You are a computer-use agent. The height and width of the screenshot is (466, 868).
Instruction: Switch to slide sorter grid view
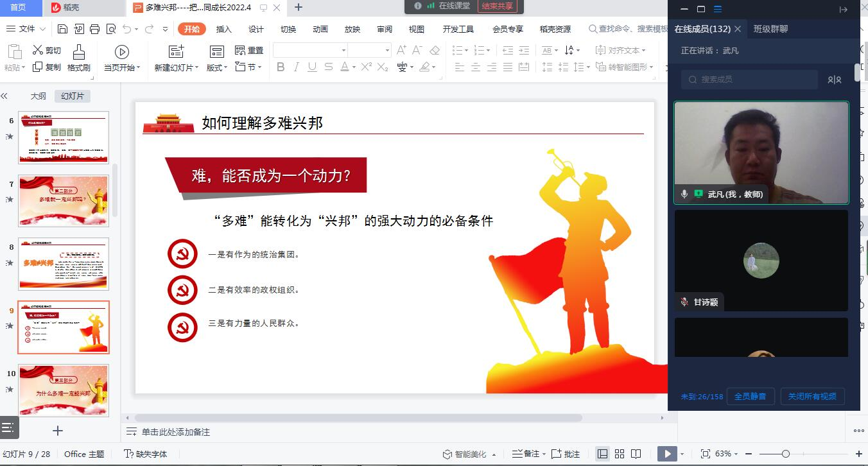(620, 454)
